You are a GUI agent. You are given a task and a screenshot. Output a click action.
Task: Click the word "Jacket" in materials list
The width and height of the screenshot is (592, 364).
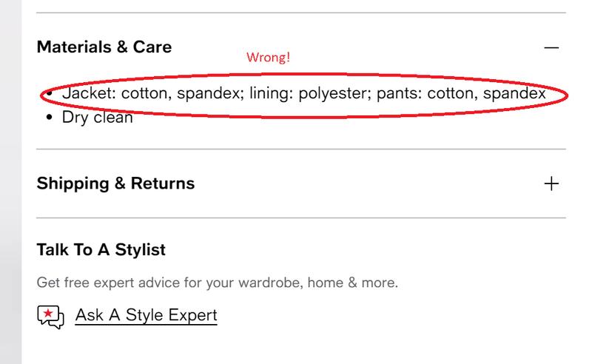click(85, 94)
